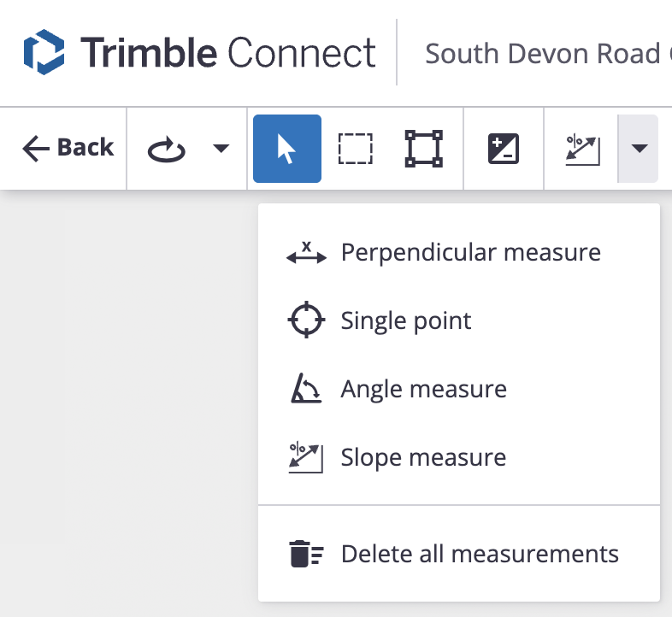Select the orbit rotate tool icon
This screenshot has height=617, width=672.
click(x=166, y=150)
